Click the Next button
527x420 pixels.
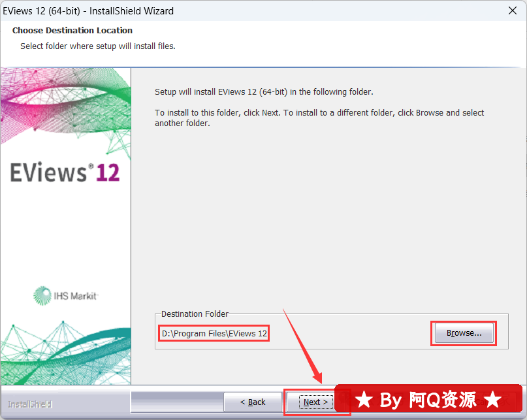tap(316, 402)
